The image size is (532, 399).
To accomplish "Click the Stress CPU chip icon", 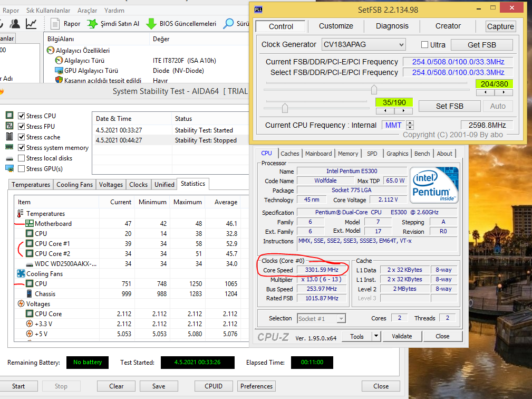I will [x=9, y=115].
